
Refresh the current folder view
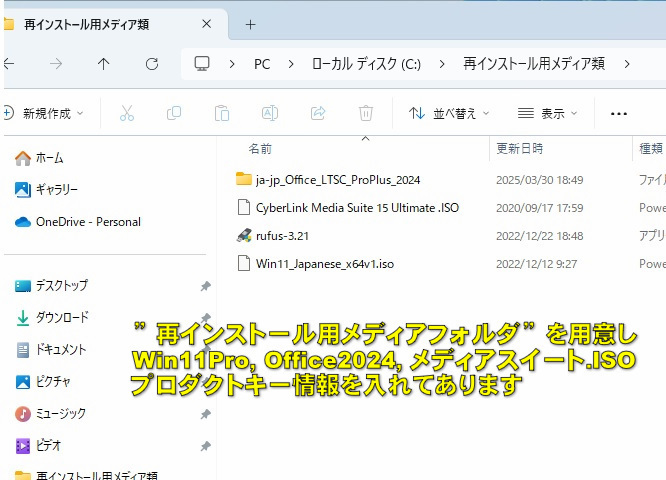pos(152,64)
